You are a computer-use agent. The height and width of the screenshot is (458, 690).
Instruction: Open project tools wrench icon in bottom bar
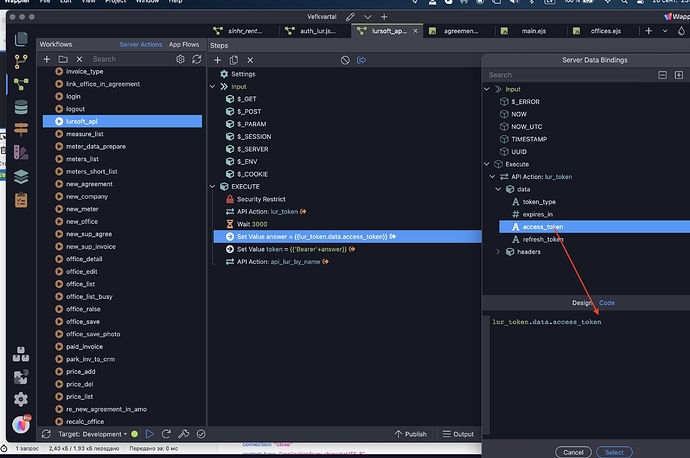(184, 434)
